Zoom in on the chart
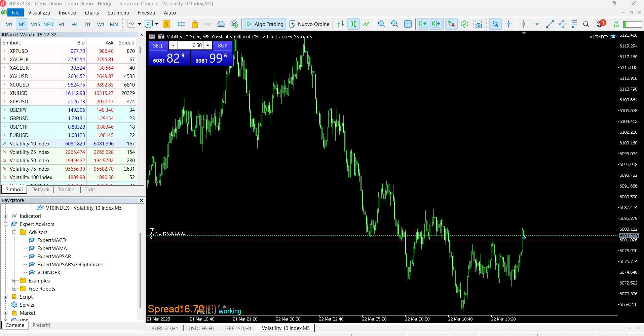The width and height of the screenshot is (644, 336). [381, 24]
